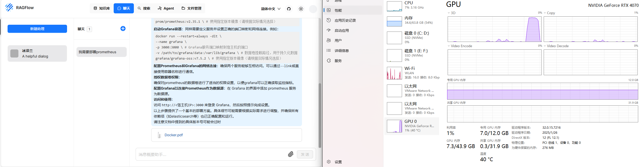Open the 应用历史记录 sidebar item
644x167 pixels.
345,20
